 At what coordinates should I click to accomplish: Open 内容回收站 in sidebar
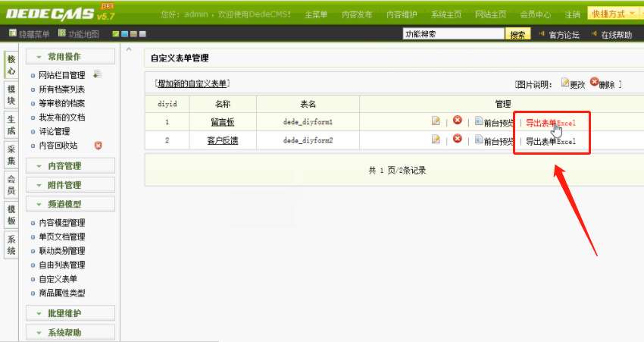(x=58, y=145)
